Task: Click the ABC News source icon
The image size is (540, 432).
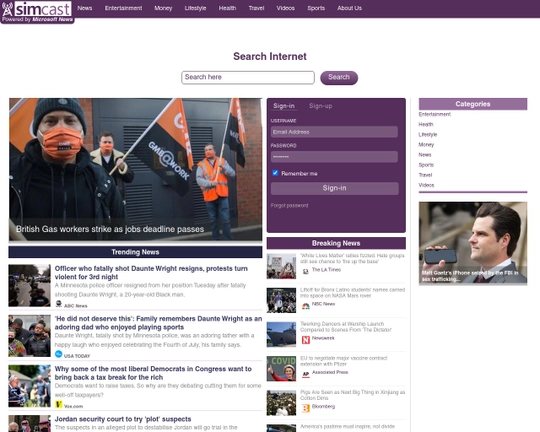Action: pyautogui.click(x=59, y=304)
